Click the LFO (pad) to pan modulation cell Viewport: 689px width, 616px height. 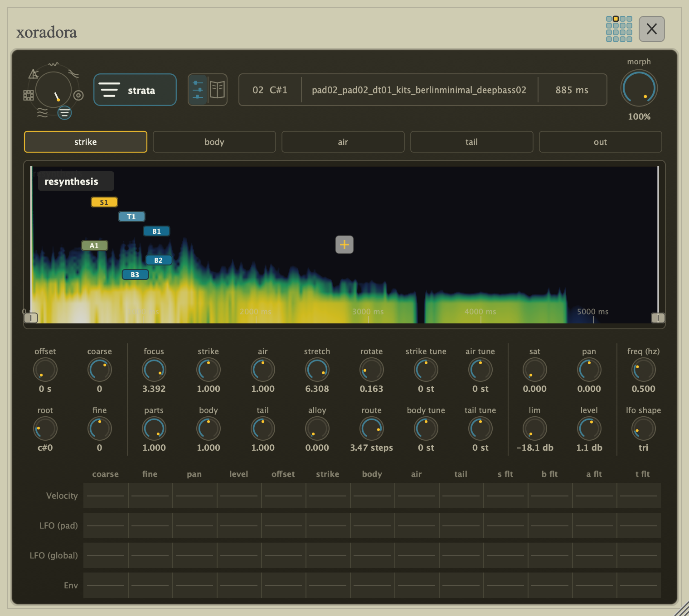194,525
